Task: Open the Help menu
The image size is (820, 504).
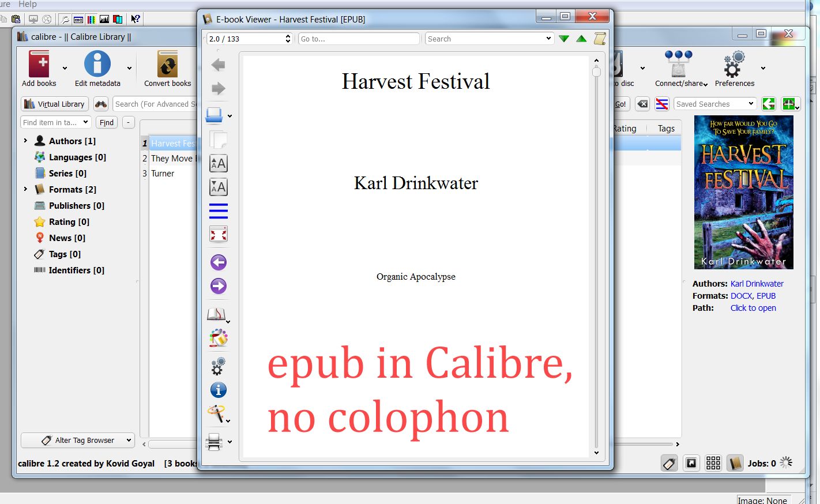Action: (x=27, y=4)
